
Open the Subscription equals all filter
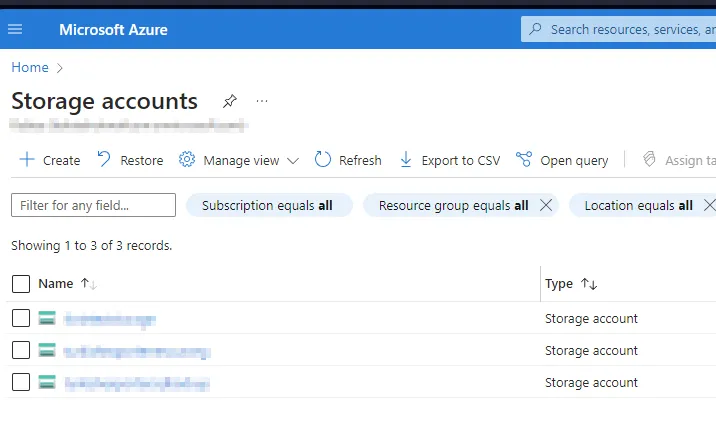click(x=268, y=205)
